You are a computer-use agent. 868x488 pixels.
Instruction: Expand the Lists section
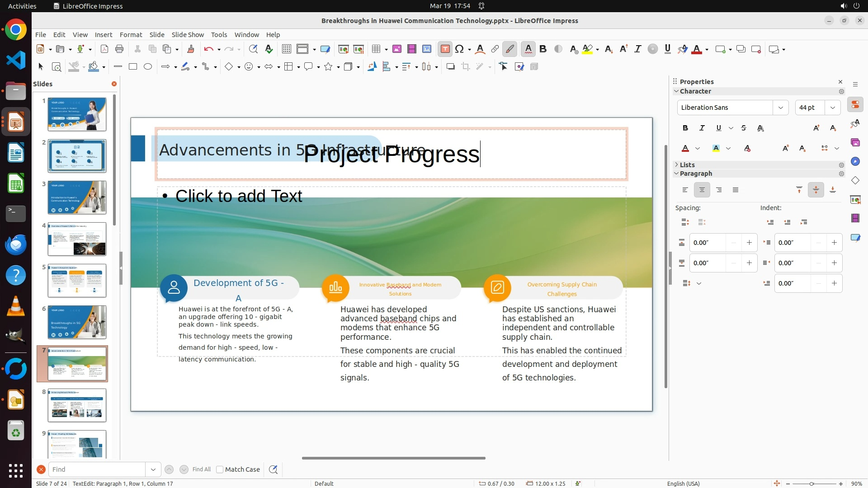click(687, 165)
